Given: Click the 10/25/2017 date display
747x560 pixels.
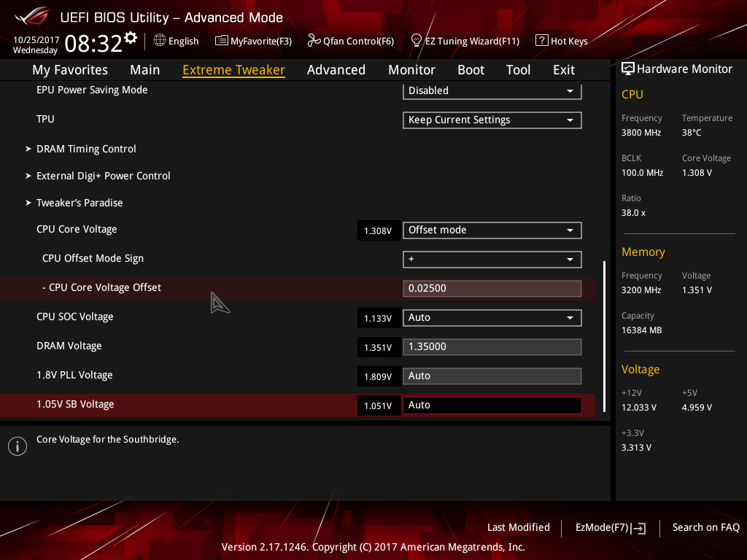Looking at the screenshot, I should pyautogui.click(x=36, y=40).
